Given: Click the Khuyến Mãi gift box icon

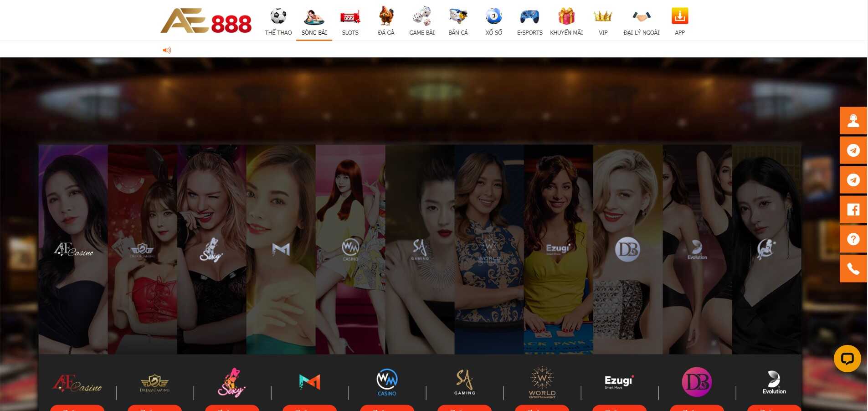Looking at the screenshot, I should click(566, 16).
